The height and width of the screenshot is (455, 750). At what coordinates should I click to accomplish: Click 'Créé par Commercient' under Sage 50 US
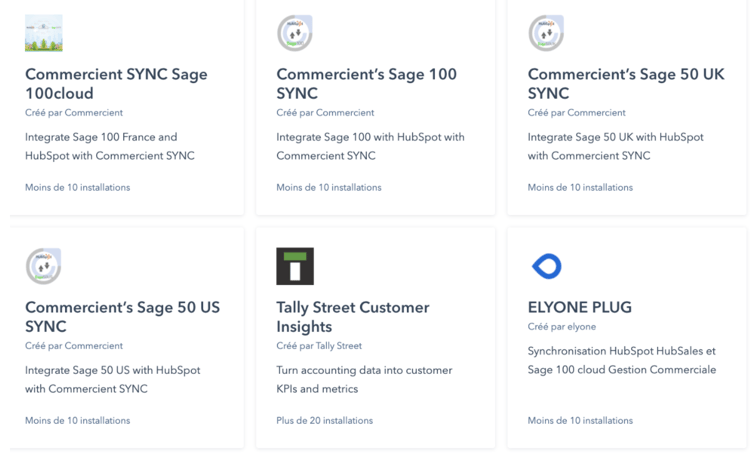pos(74,346)
